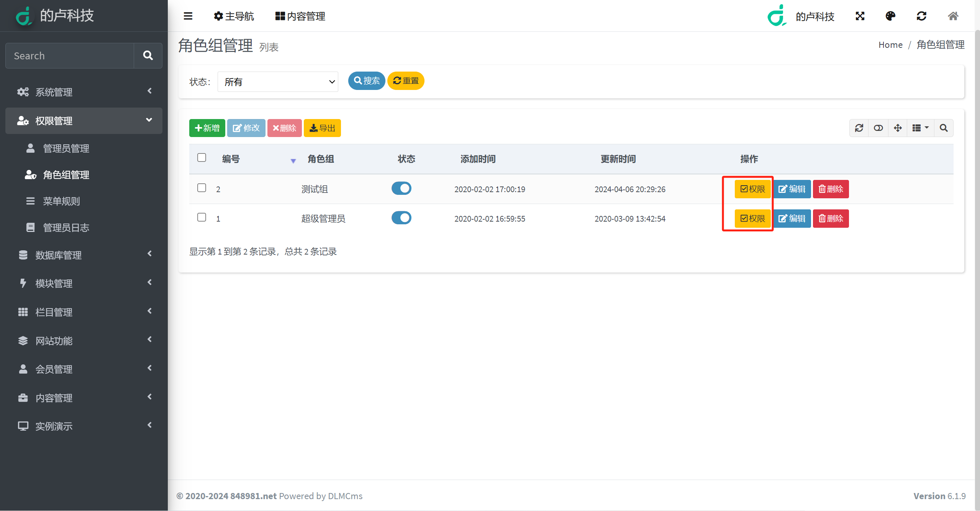The height and width of the screenshot is (511, 980).
Task: Click the refresh icon in top-right table toolbar
Action: click(x=859, y=127)
